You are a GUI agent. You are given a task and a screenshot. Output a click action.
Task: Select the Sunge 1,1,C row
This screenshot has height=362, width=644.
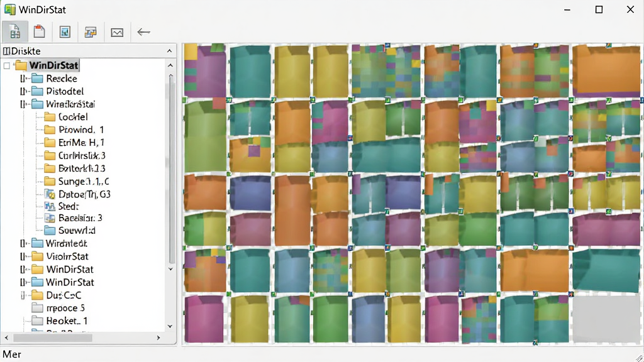coord(84,182)
